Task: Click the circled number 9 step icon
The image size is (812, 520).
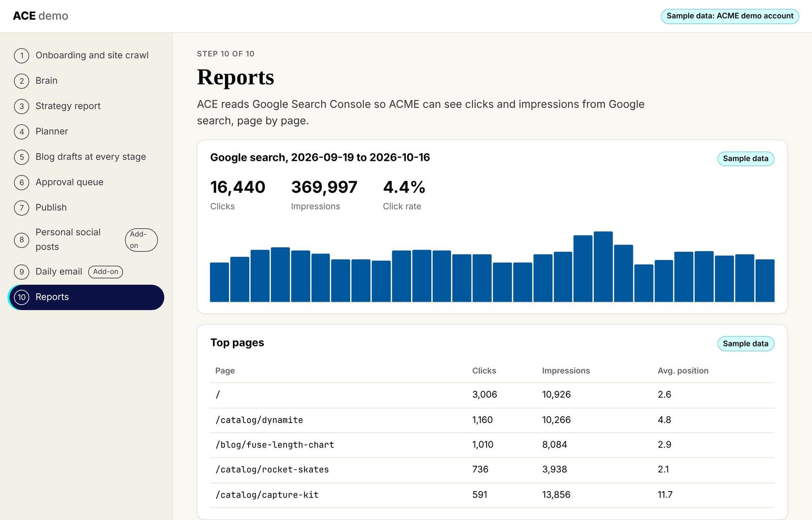Action: click(21, 271)
